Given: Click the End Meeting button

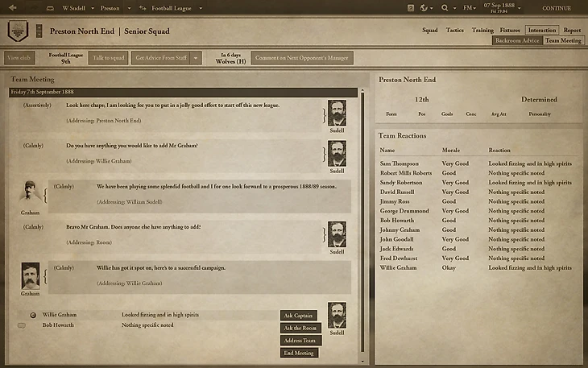Looking at the screenshot, I should coord(299,353).
